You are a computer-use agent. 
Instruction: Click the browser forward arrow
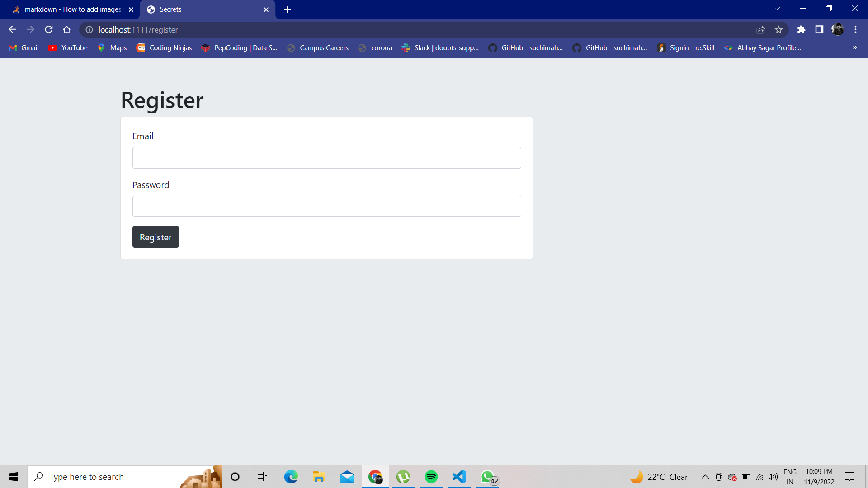click(x=30, y=30)
